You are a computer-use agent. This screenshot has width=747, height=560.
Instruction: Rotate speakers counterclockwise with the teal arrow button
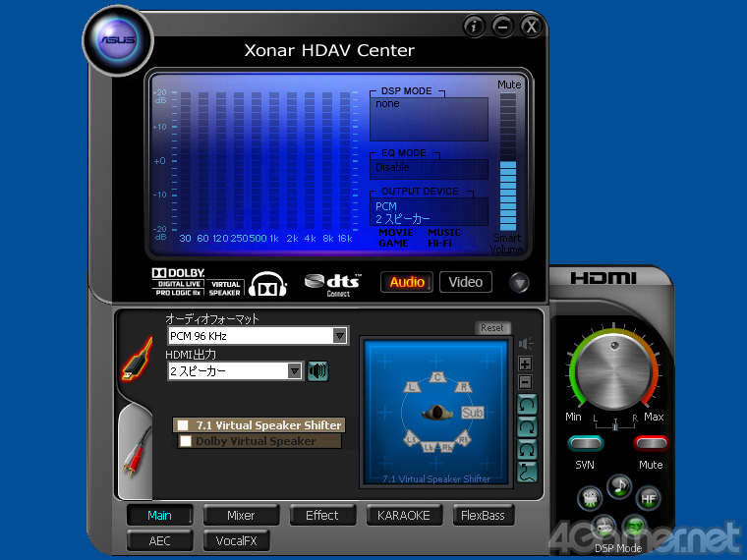[527, 405]
